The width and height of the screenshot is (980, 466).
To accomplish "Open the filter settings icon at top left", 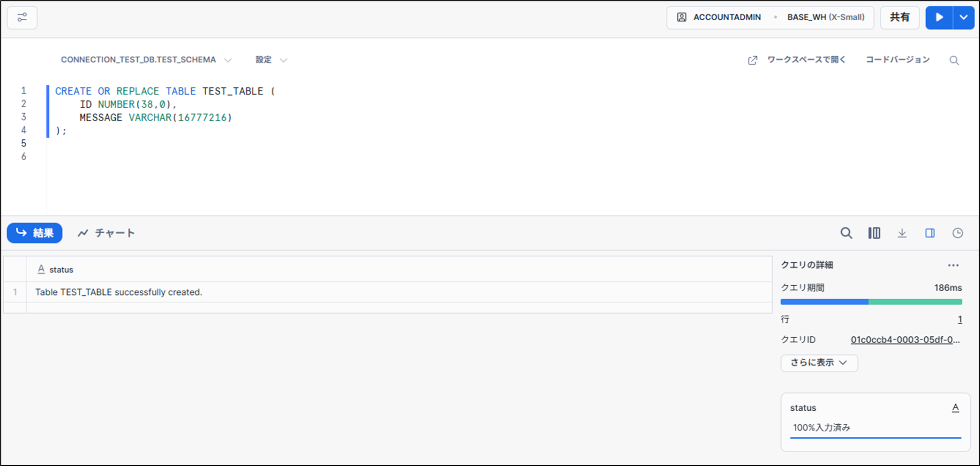I will [22, 18].
